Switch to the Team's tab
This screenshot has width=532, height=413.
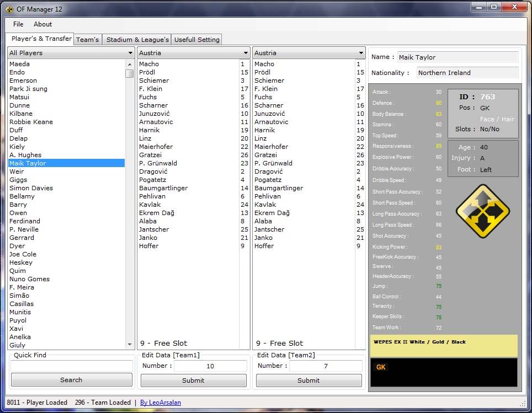(87, 40)
